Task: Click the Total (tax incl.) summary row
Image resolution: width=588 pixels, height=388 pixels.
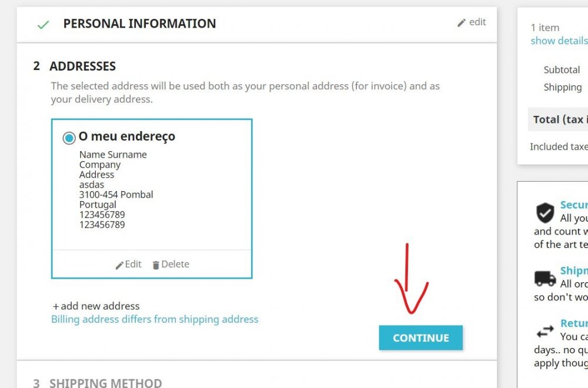Action: pos(559,119)
